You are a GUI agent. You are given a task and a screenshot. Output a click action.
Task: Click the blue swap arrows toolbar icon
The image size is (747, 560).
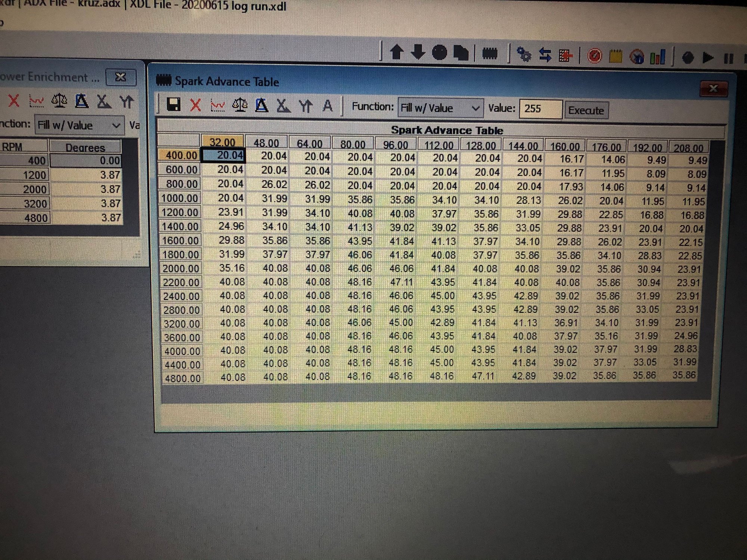click(x=545, y=54)
